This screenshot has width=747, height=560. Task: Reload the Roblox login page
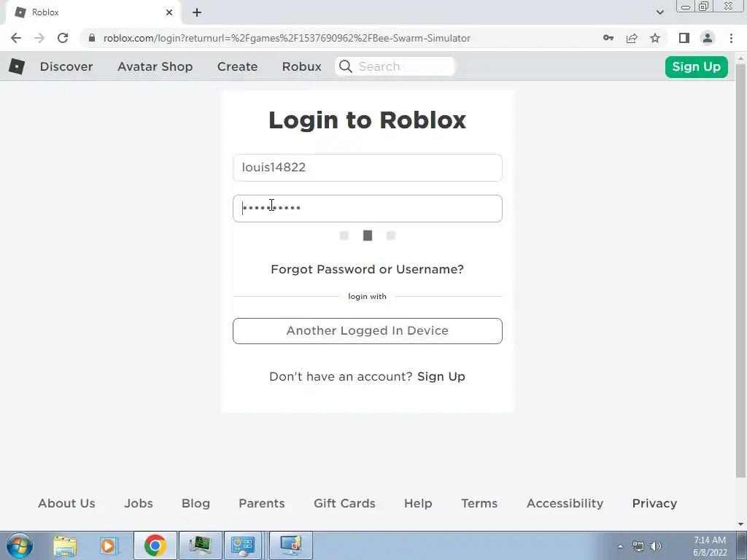click(63, 38)
